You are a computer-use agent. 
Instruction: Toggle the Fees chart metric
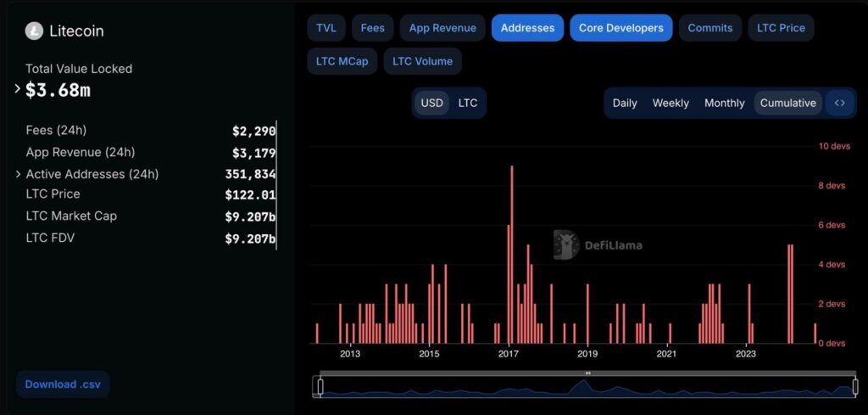pyautogui.click(x=373, y=28)
